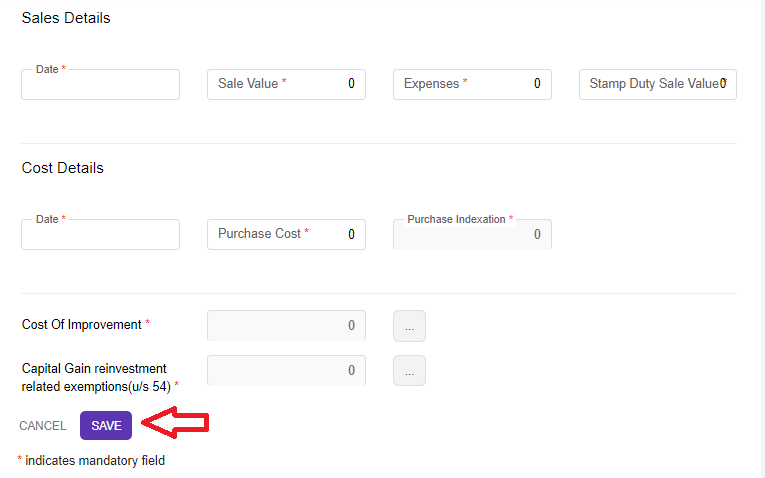Click the Cost Of Improvement label text
Viewport: 765px width, 478px height.
coord(83,325)
